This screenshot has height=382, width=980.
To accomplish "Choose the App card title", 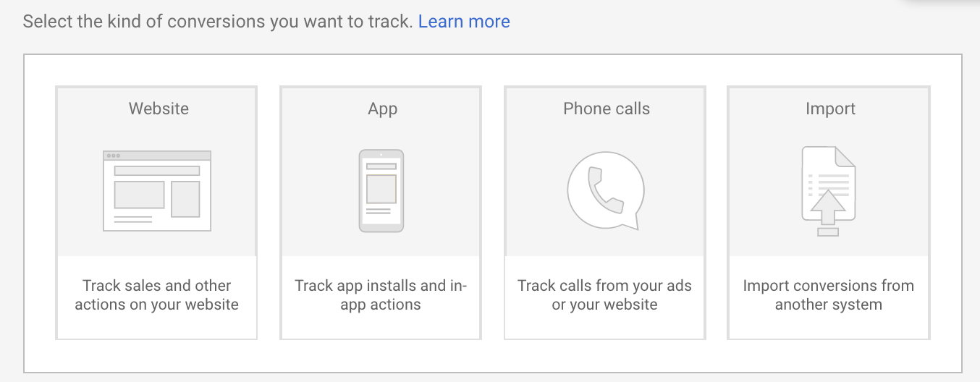I will coord(382,109).
